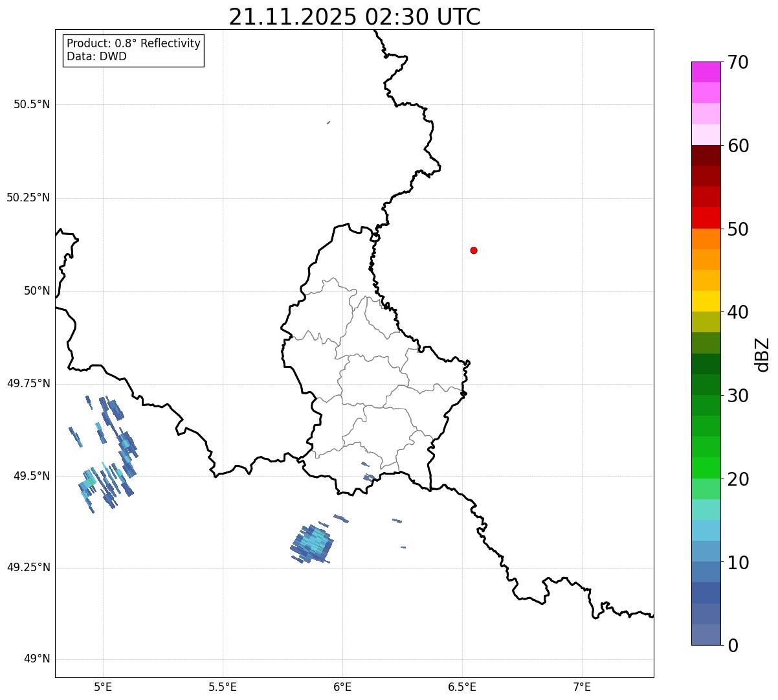Click the colorbar tick label 60
Image resolution: width=778 pixels, height=700 pixels.
click(x=738, y=146)
